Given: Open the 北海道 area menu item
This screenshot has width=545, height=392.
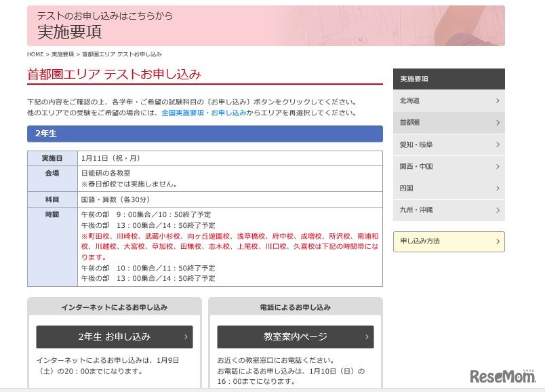Looking at the screenshot, I should point(410,101).
